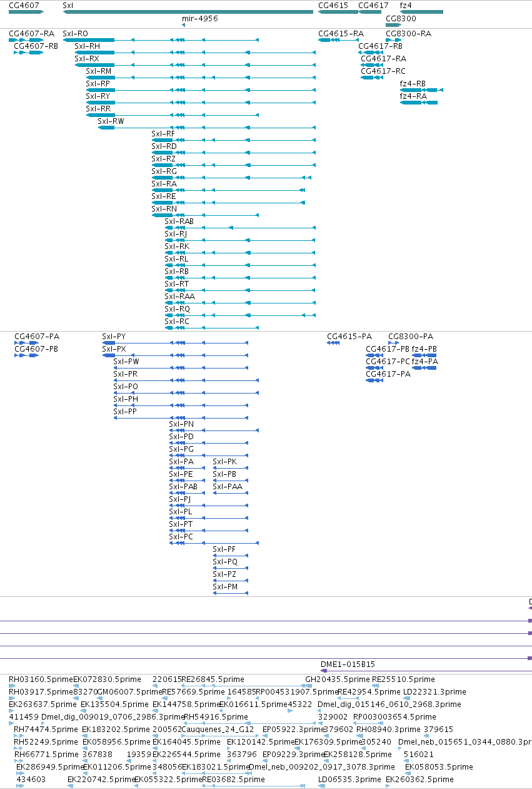Select EST LD06535.3prime

click(349, 780)
